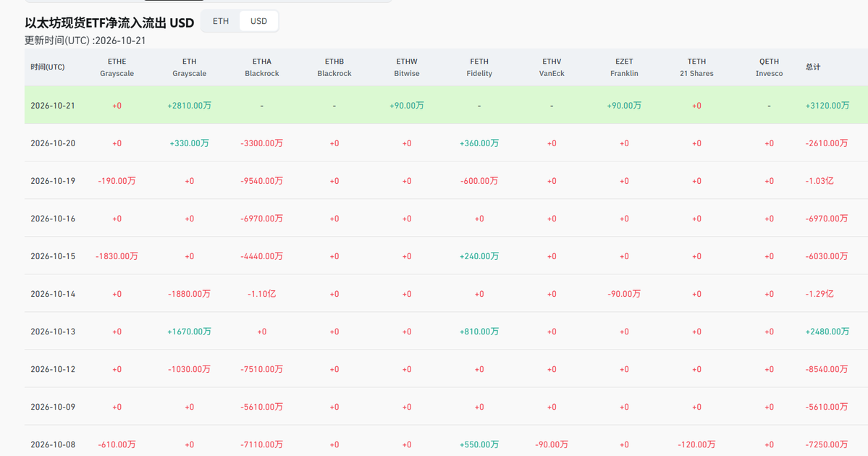Click the ETHW Bitwise column header

(407, 67)
